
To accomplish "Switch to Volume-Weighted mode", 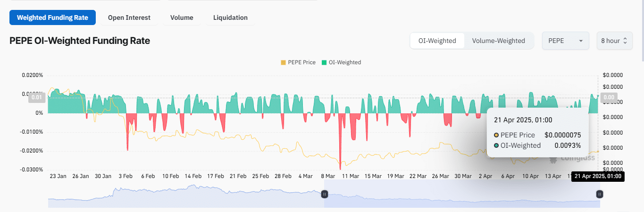I will tap(498, 41).
